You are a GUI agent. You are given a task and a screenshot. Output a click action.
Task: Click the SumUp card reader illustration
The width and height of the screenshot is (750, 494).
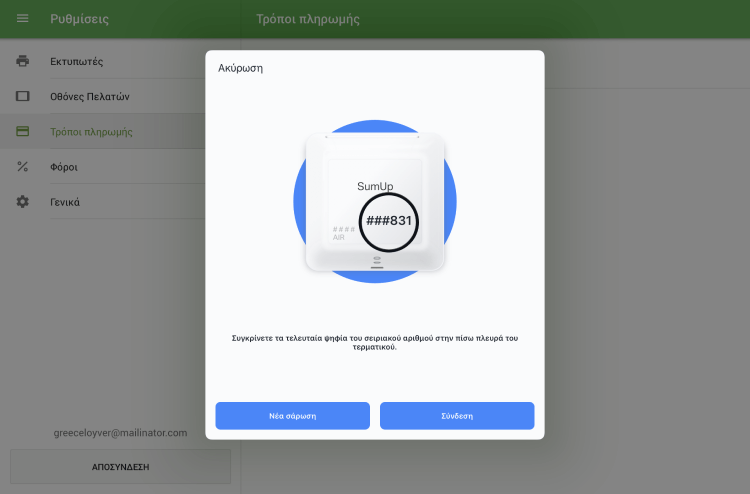pyautogui.click(x=375, y=201)
